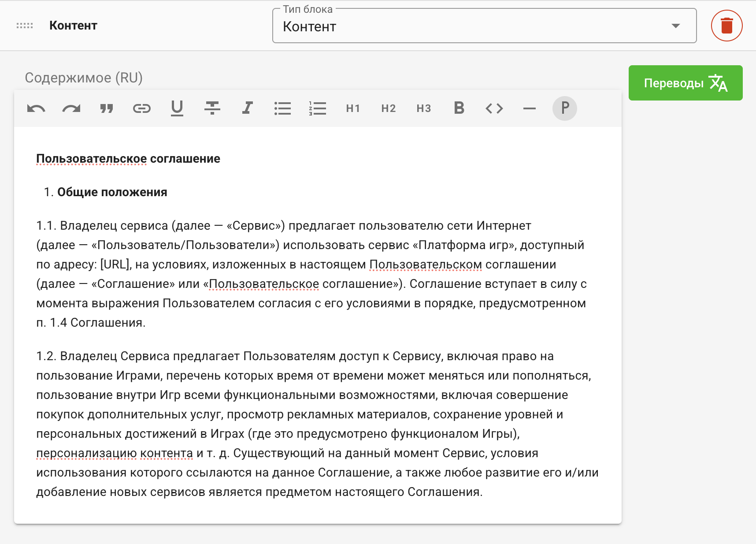Open the Тип блока dropdown

[x=485, y=26]
